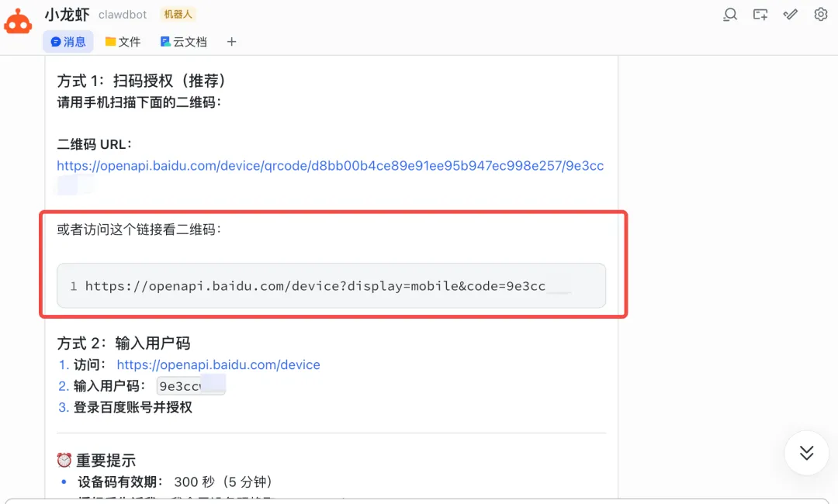Switch to the 文件 tab
The image size is (838, 504).
tap(123, 42)
